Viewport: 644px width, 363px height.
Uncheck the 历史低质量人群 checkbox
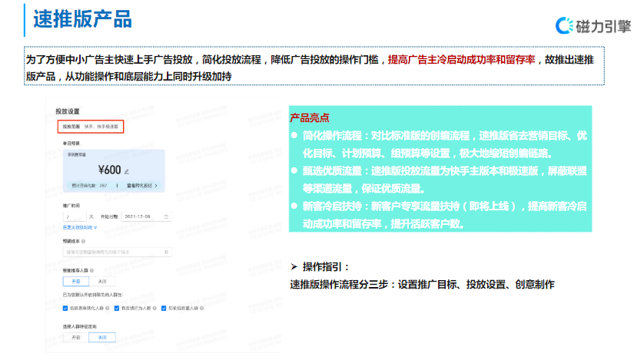(x=164, y=308)
